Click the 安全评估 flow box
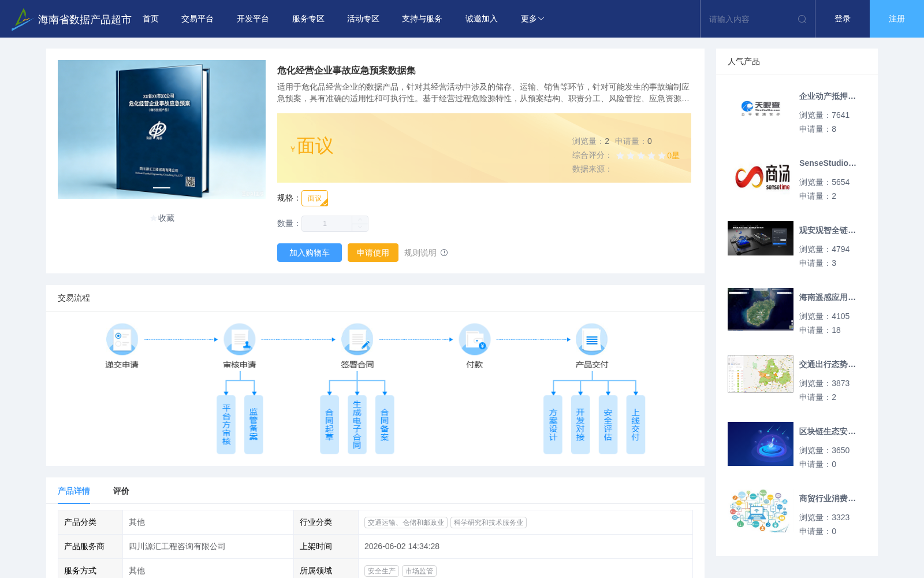 click(608, 425)
